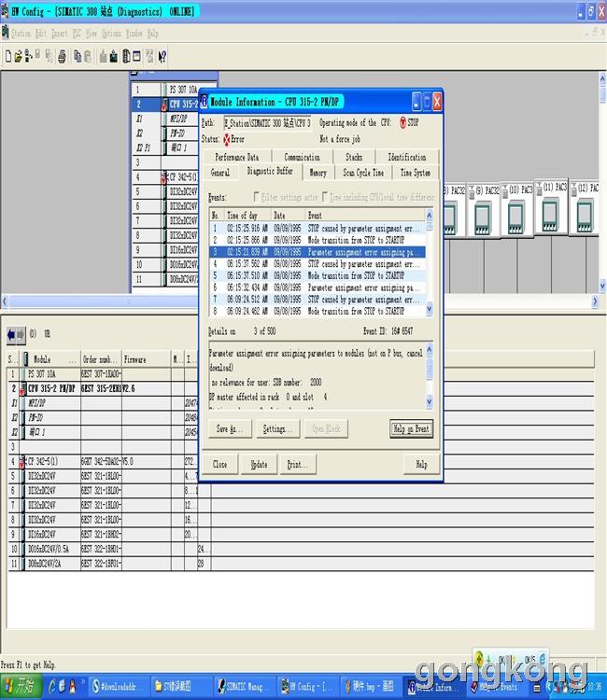Switch to the Stacks tab

(x=354, y=157)
